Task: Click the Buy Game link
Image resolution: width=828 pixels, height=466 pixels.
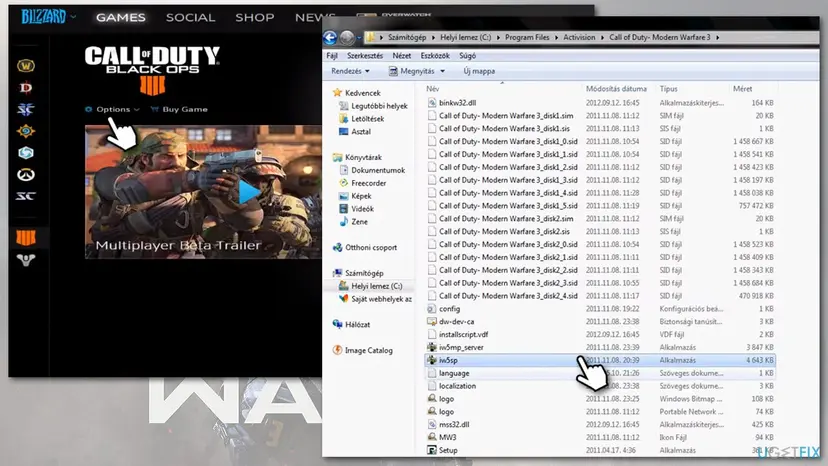Action: tap(179, 109)
